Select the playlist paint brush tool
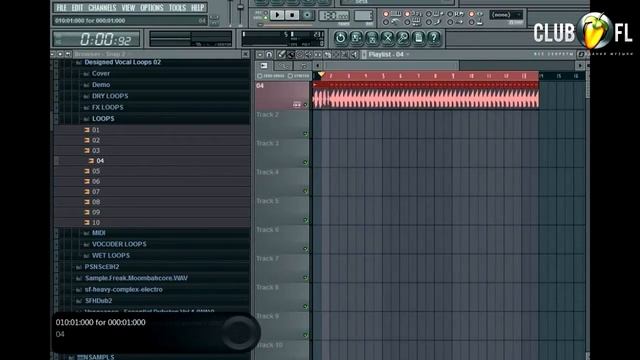The image size is (640, 360). [x=291, y=54]
